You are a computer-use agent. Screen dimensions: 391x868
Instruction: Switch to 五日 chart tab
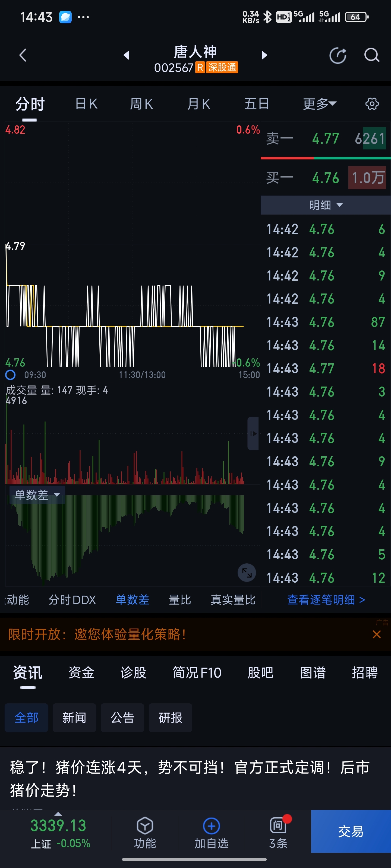[257, 104]
